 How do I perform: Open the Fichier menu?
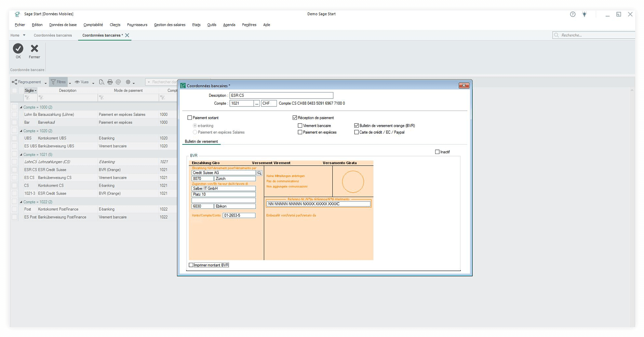pos(20,25)
